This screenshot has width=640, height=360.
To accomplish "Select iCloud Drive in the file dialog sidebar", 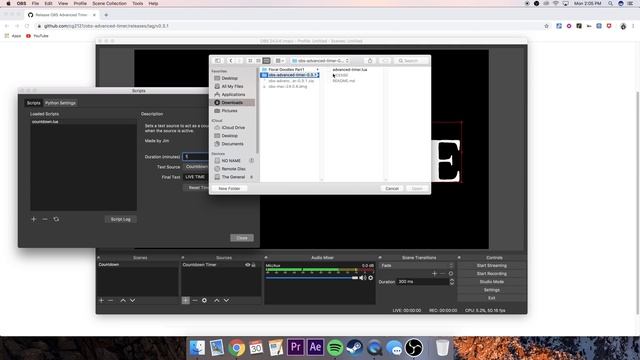I will [x=233, y=127].
